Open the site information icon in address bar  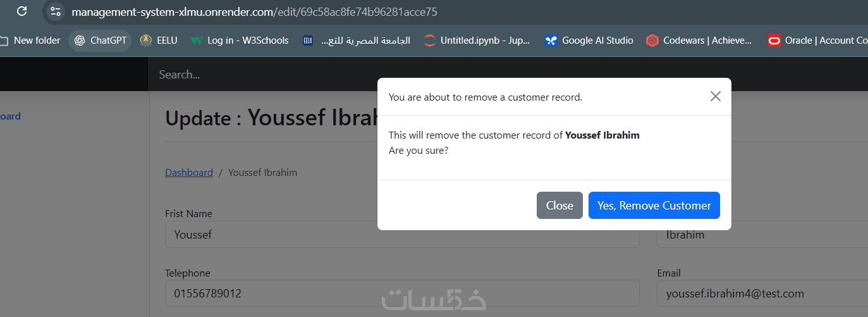56,11
